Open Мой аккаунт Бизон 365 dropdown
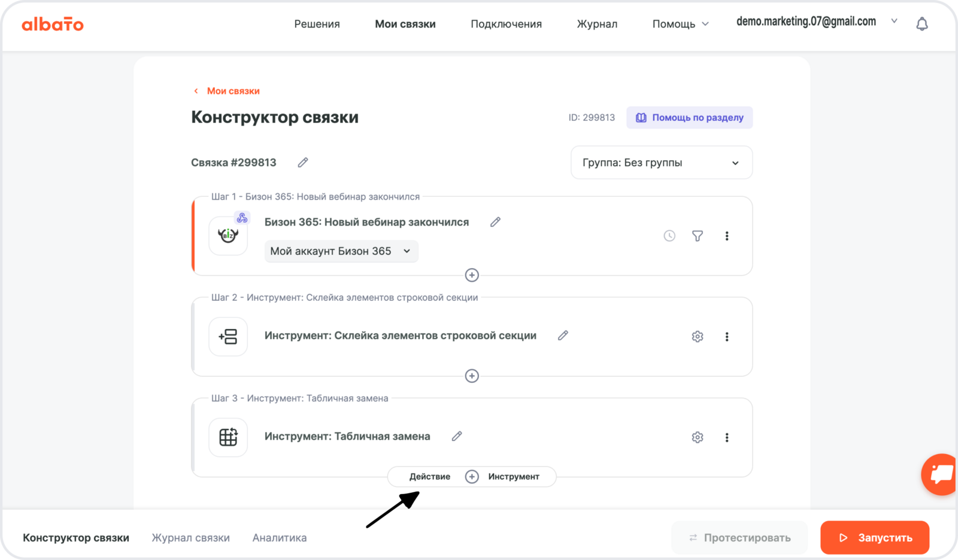The height and width of the screenshot is (560, 958). [x=341, y=251]
